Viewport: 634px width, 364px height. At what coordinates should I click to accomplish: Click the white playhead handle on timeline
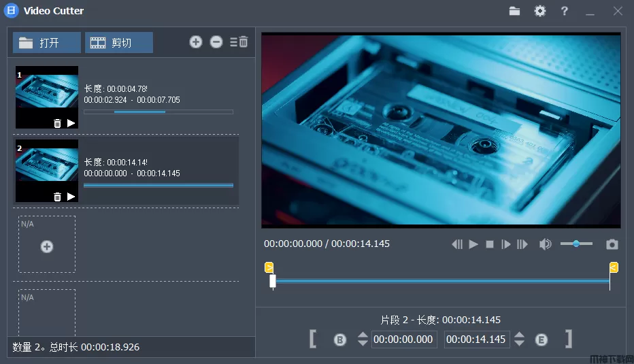click(x=273, y=281)
